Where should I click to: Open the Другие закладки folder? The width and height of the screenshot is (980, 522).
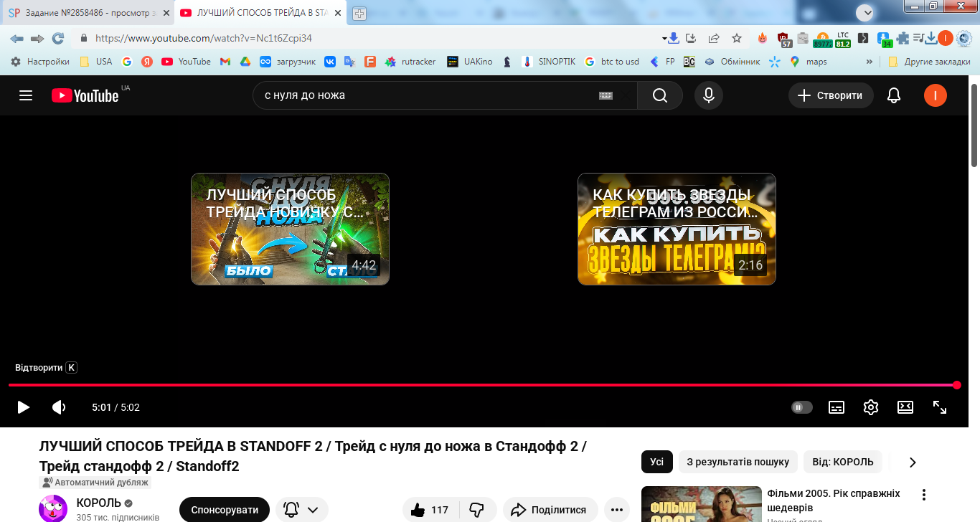pos(929,62)
